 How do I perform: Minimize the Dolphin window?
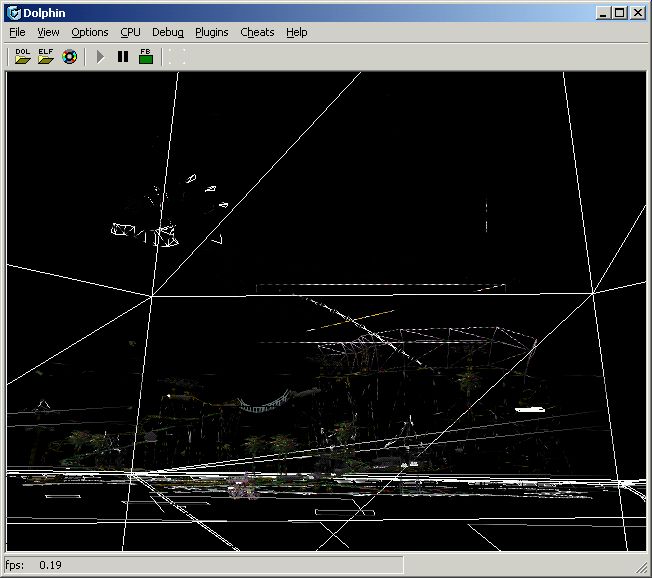coord(603,13)
